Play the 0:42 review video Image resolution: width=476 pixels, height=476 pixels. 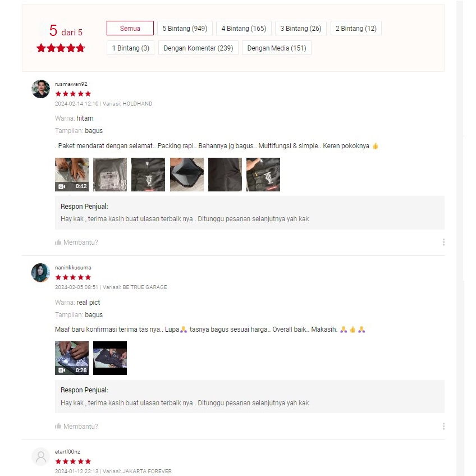[x=72, y=175]
